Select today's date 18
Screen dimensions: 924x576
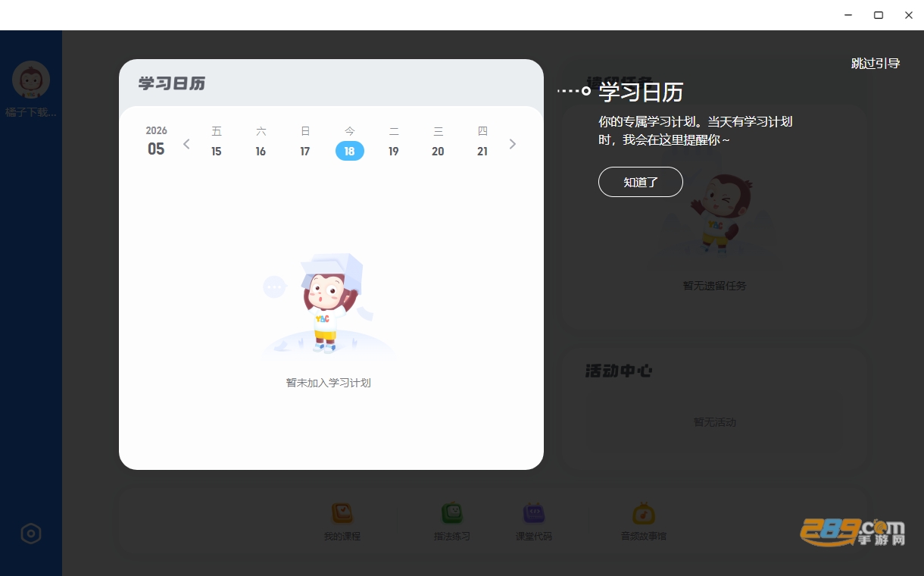coord(350,151)
